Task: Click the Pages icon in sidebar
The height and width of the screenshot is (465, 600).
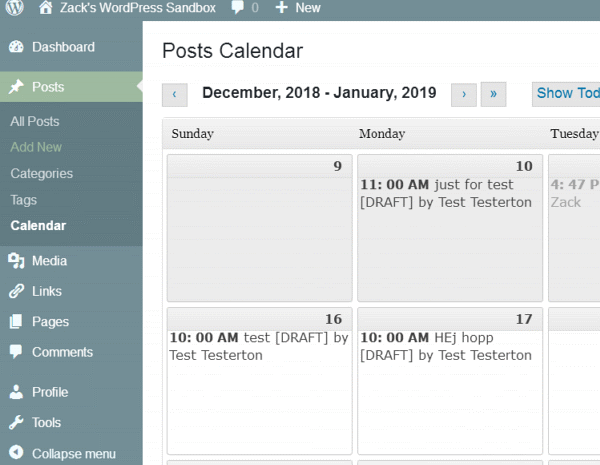Action: coord(16,322)
